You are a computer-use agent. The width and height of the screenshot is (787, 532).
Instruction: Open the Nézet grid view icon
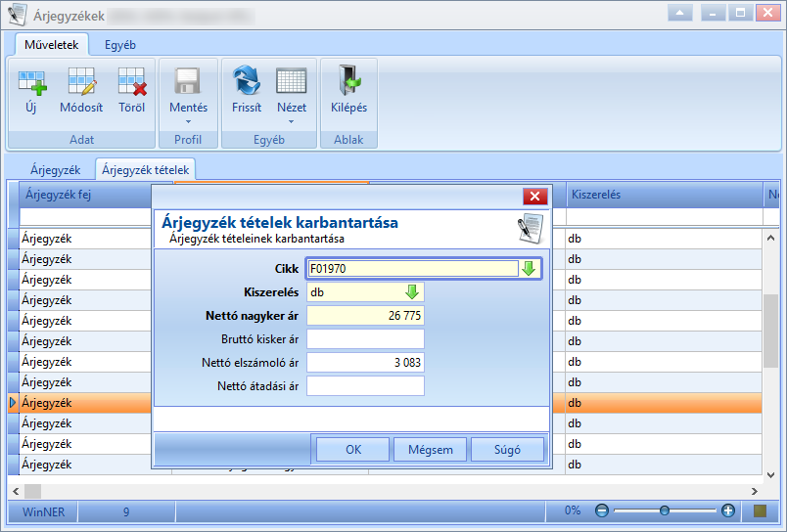[291, 81]
